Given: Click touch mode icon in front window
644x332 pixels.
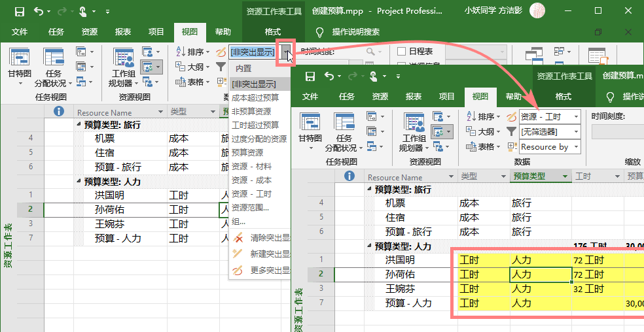Looking at the screenshot, I should pyautogui.click(x=373, y=76).
